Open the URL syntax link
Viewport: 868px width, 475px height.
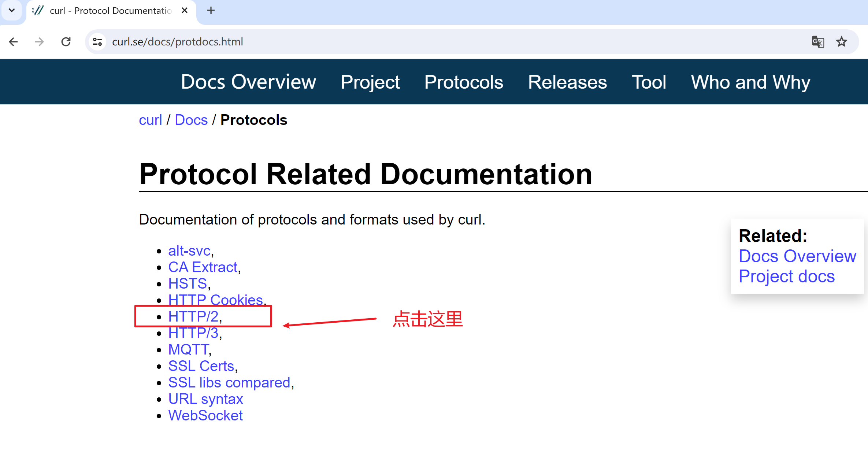tap(205, 399)
